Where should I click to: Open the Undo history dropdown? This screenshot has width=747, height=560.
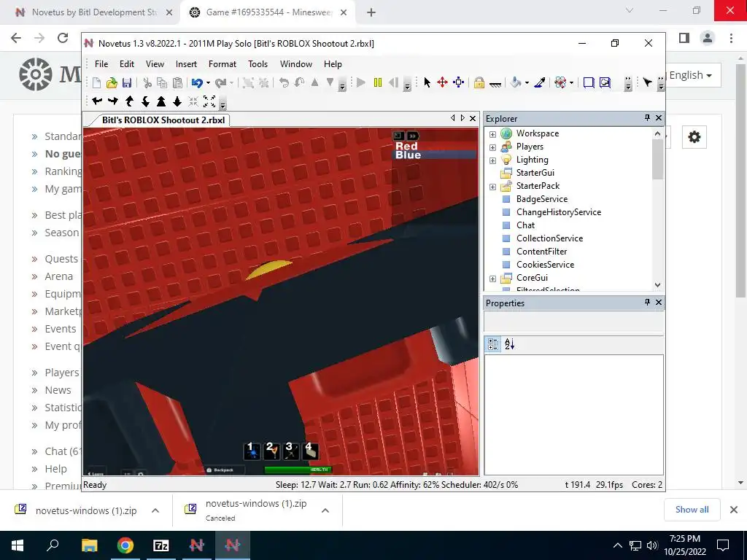(x=208, y=83)
